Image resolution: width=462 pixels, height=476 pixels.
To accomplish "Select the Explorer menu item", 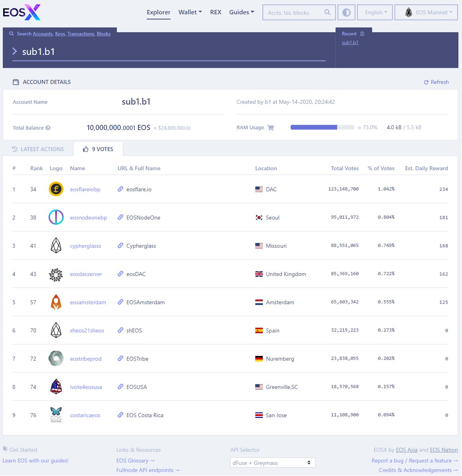I will point(159,12).
